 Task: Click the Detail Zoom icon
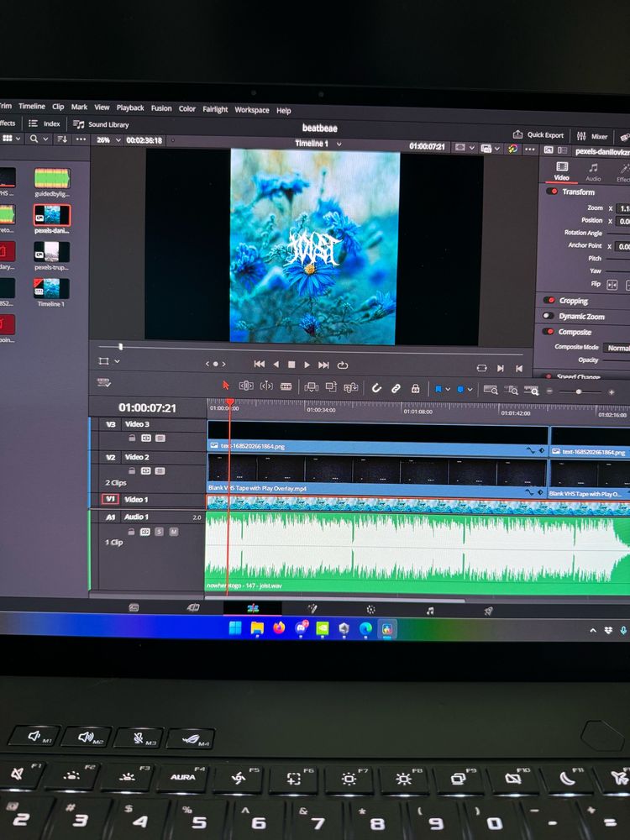(511, 391)
